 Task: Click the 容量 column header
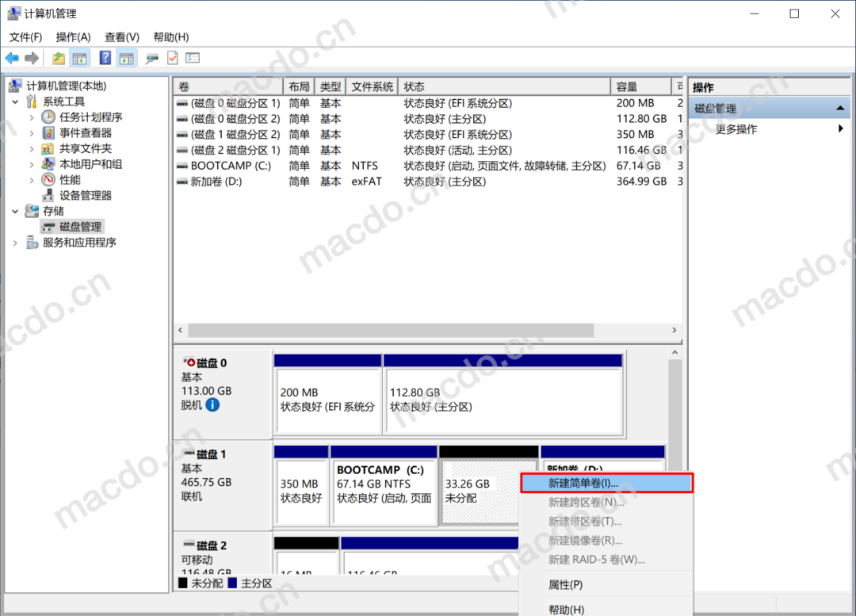tap(640, 87)
